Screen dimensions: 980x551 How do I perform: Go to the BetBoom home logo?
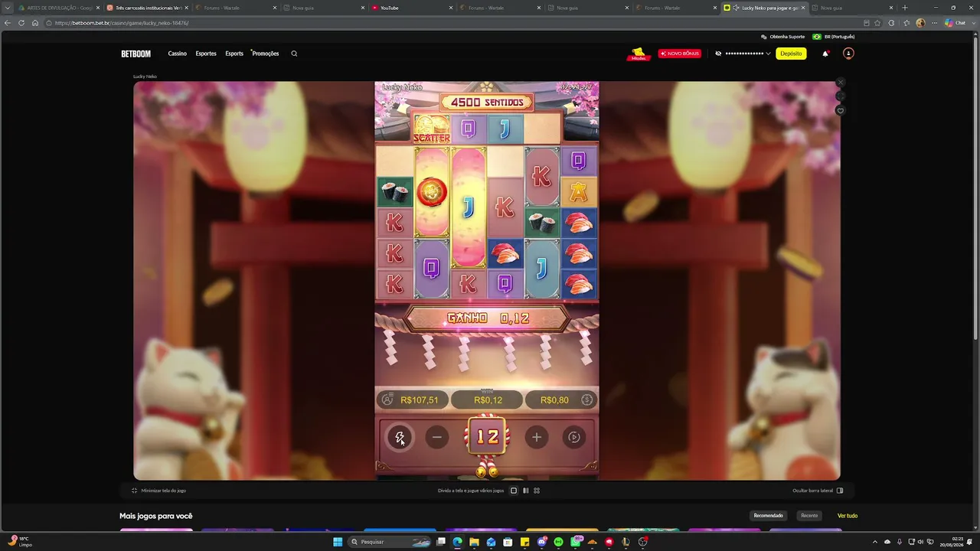point(136,54)
